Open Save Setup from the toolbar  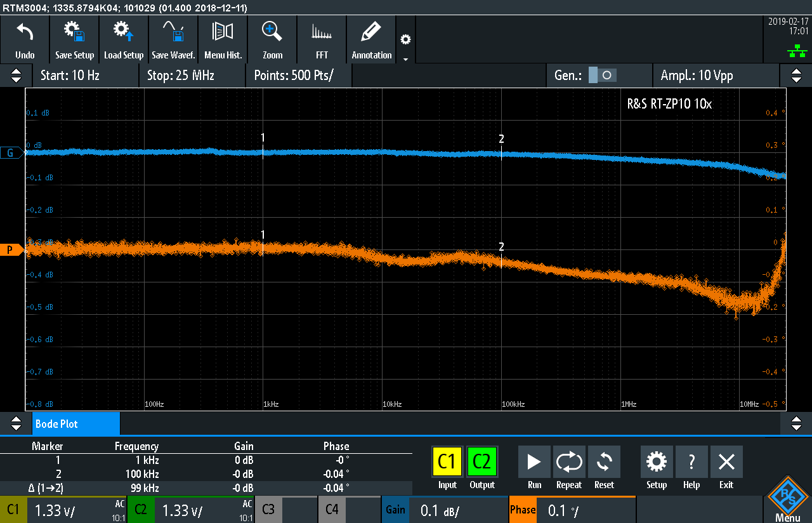74,39
